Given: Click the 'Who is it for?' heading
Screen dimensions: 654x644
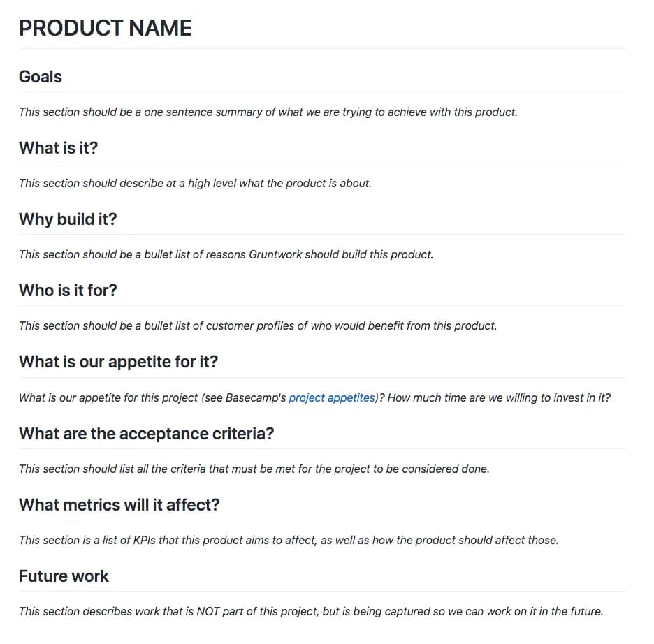Looking at the screenshot, I should (x=68, y=291).
